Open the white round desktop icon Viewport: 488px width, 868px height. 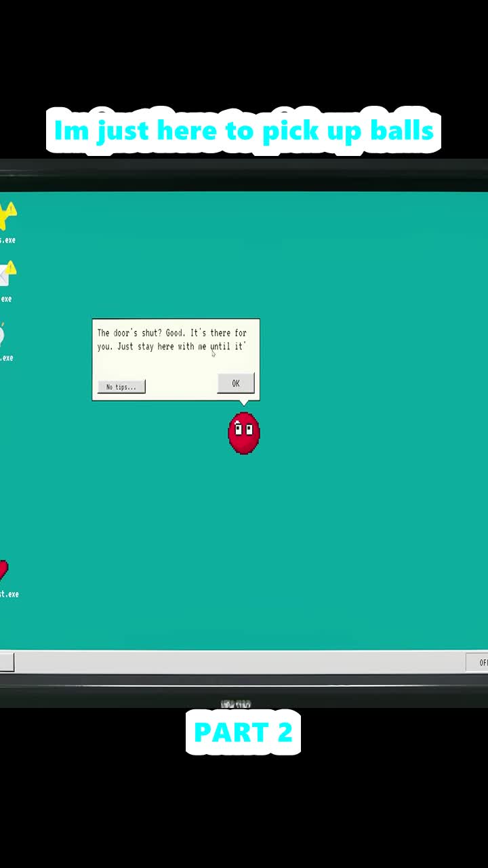[x=3, y=335]
